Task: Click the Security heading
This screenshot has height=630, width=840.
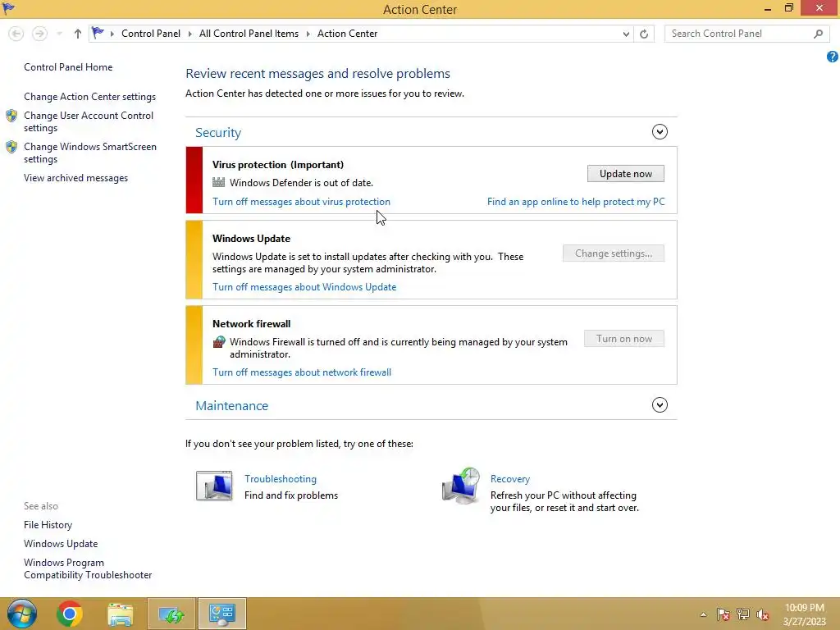Action: pos(218,132)
